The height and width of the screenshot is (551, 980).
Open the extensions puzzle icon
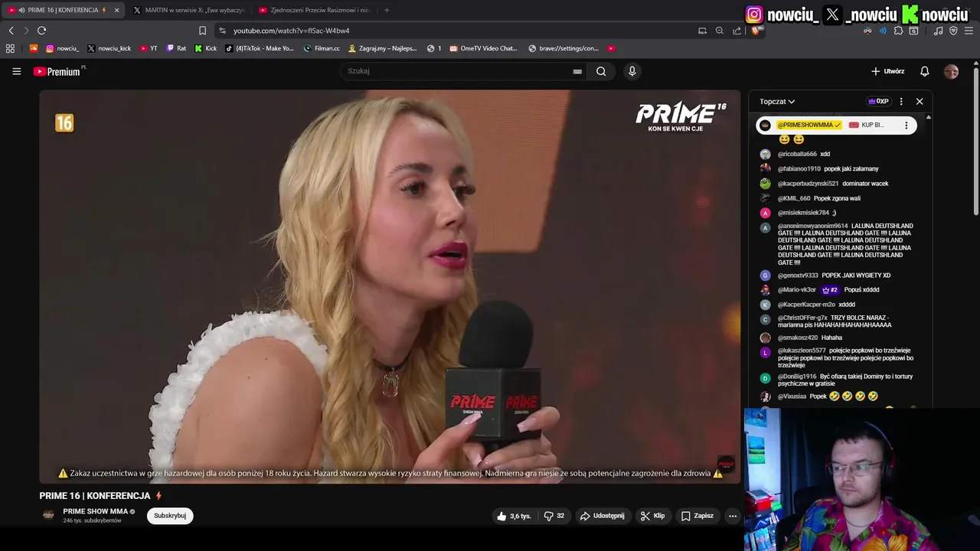point(898,31)
